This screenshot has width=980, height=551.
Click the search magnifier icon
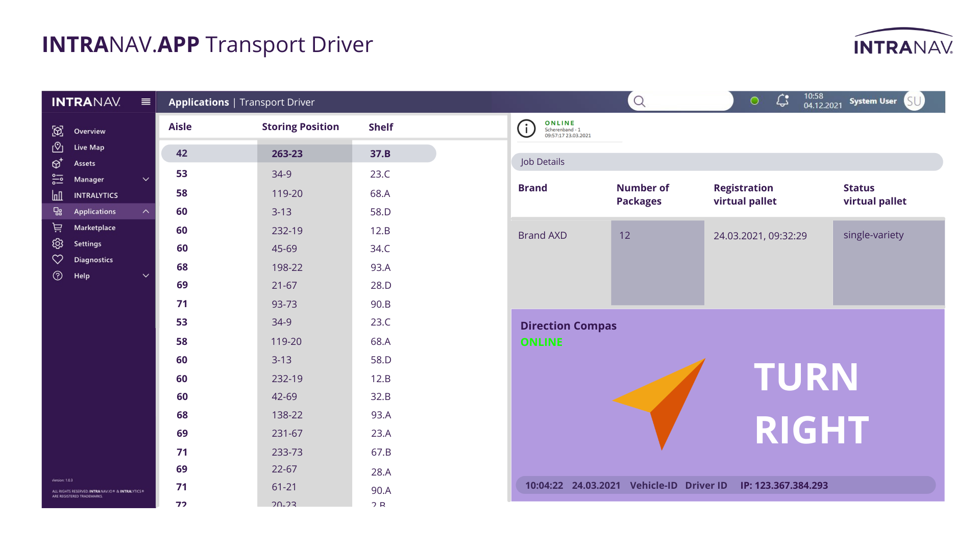[x=640, y=102]
